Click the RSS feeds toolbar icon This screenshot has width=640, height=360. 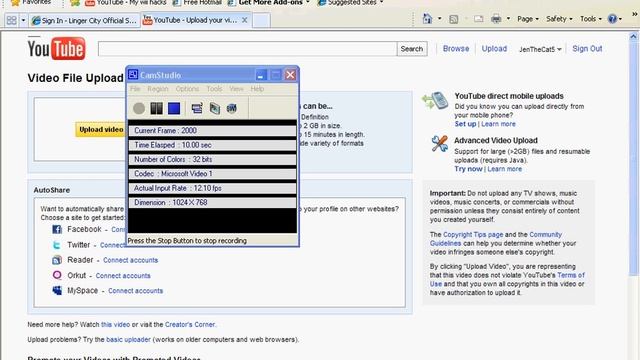[453, 19]
